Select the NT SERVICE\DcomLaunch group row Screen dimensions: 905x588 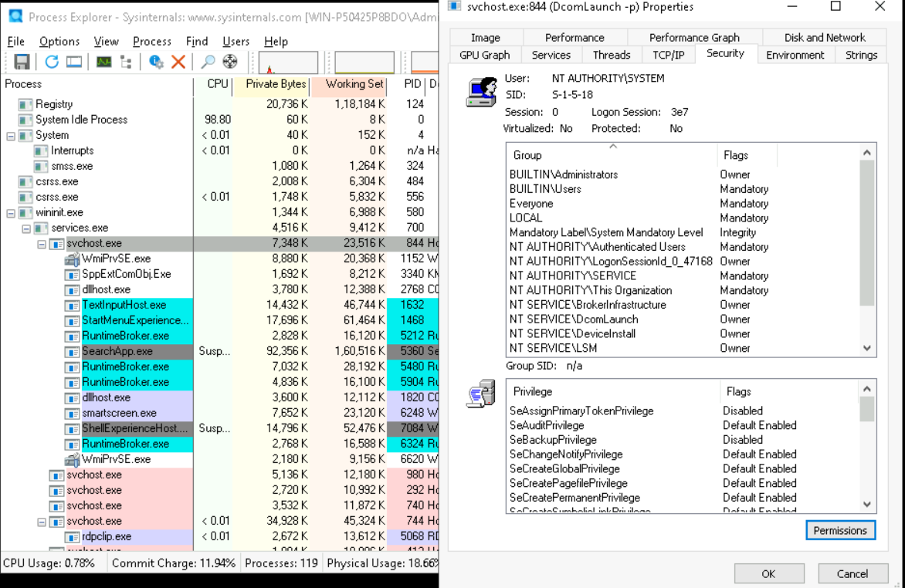tap(683, 319)
